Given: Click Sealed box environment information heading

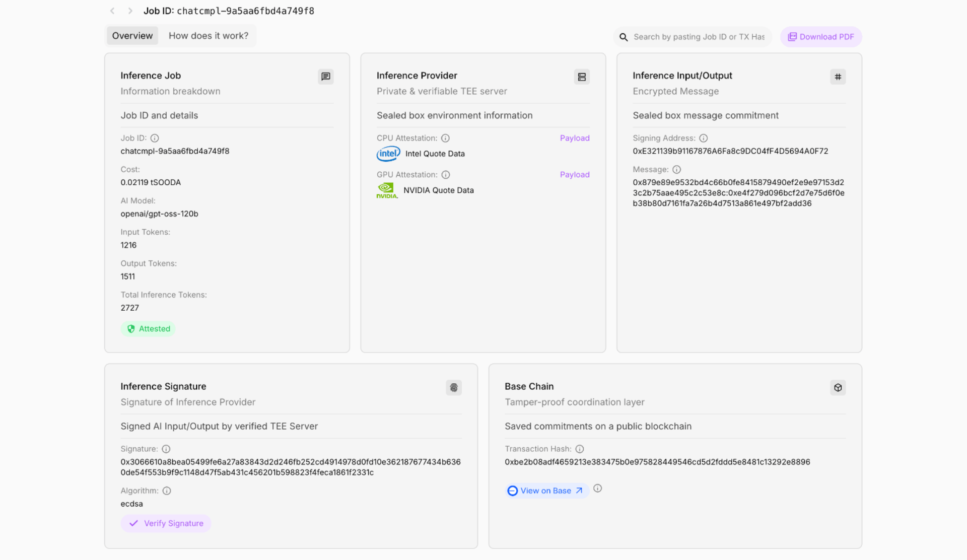Looking at the screenshot, I should point(454,115).
